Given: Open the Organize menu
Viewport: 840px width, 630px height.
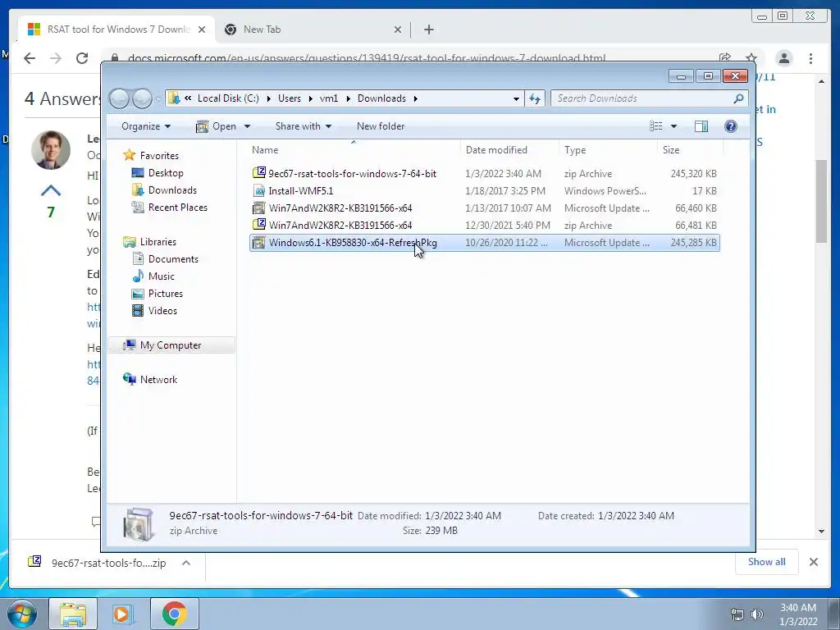Looking at the screenshot, I should click(146, 126).
